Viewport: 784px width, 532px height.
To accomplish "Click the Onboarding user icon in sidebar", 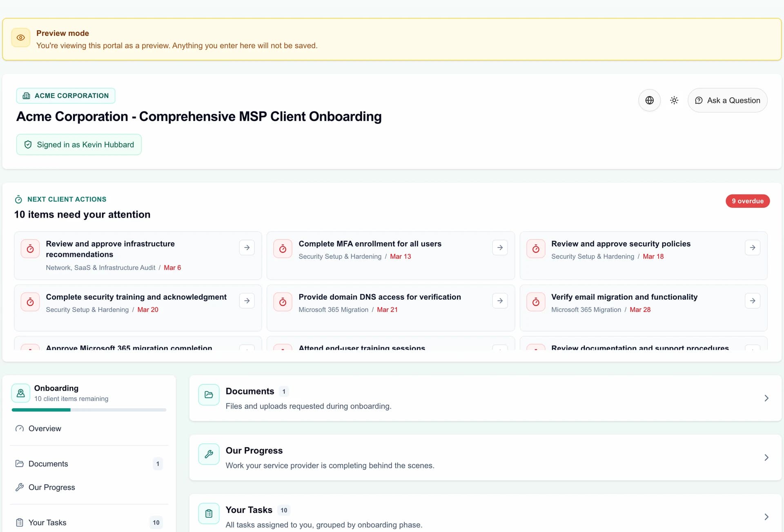I will point(21,393).
